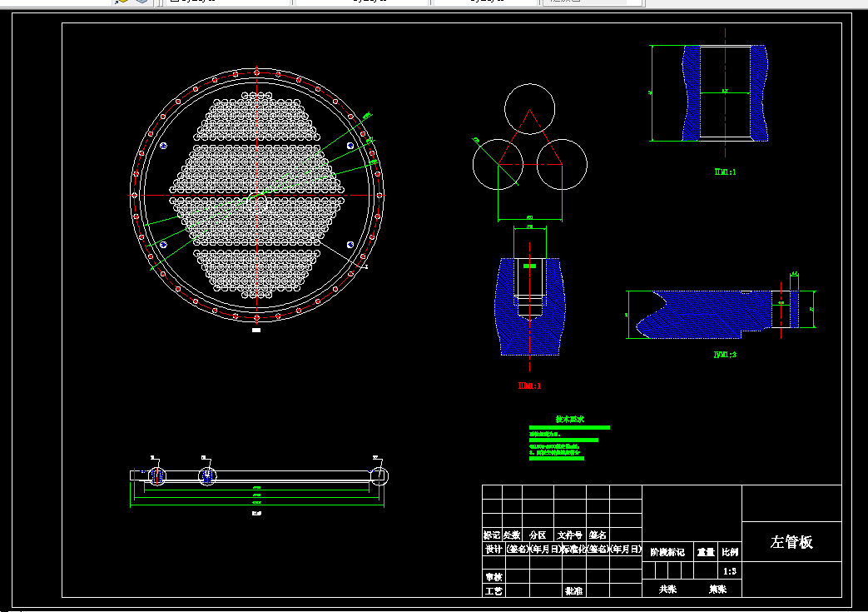The image size is (868, 612).
Task: Click the long side-view section of the plate
Action: pos(257,475)
